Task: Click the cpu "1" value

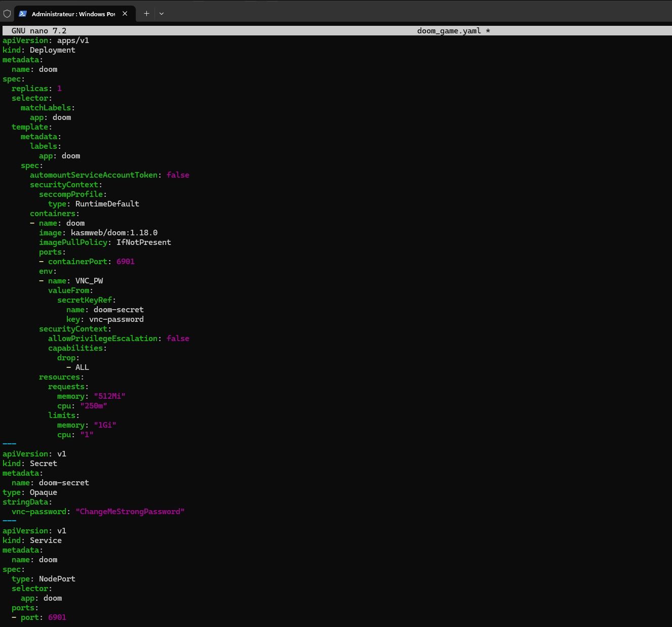Action: 87,435
